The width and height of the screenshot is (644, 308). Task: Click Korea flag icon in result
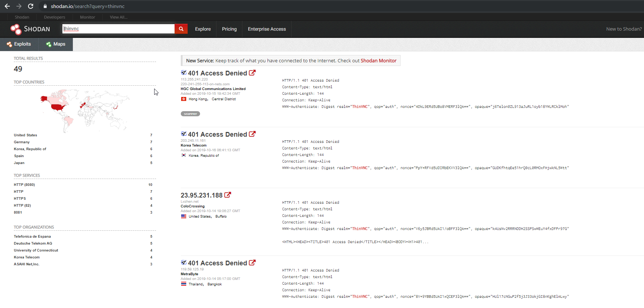[x=184, y=155]
